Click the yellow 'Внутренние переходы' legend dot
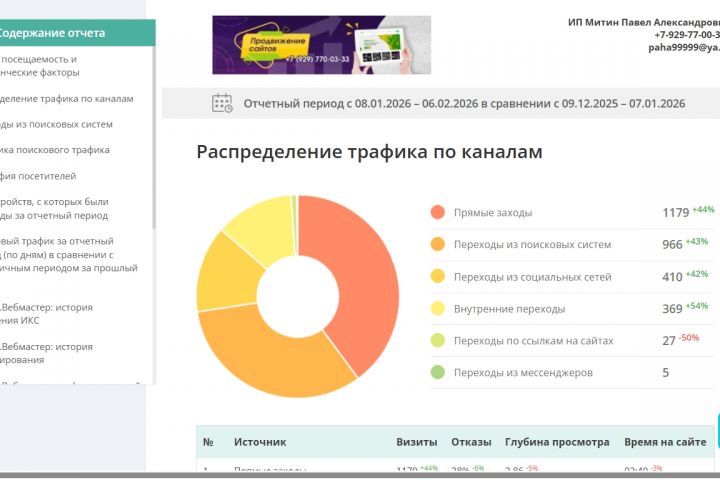The height and width of the screenshot is (480, 720). pyautogui.click(x=438, y=308)
